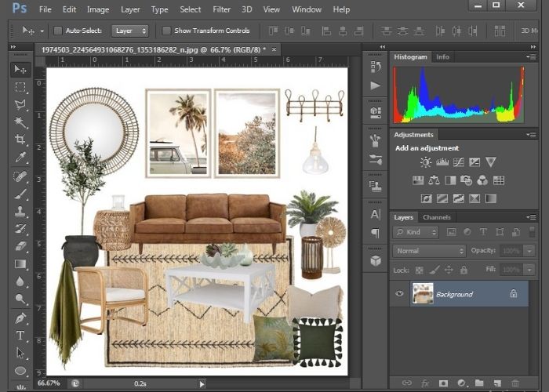Screen dimensions: 549x392
Task: Enable Show Transform Controls checkbox
Action: click(x=166, y=31)
